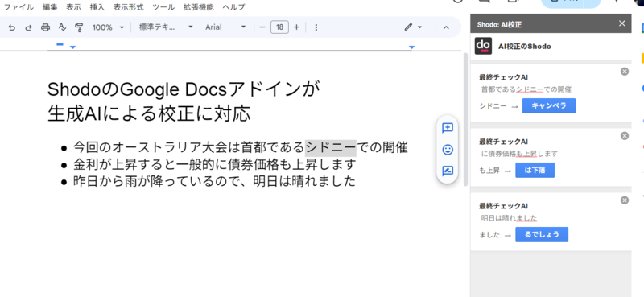Open the Arial font dropdown
Viewport: 644px width, 297px height.
point(225,27)
